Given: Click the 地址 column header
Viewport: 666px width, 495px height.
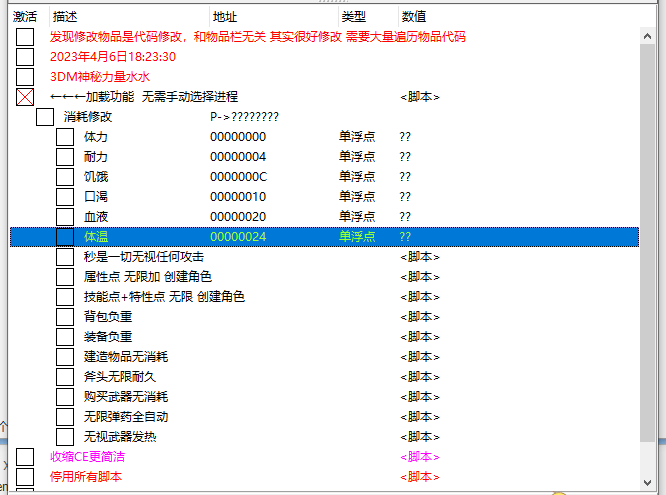Looking at the screenshot, I should [x=225, y=17].
